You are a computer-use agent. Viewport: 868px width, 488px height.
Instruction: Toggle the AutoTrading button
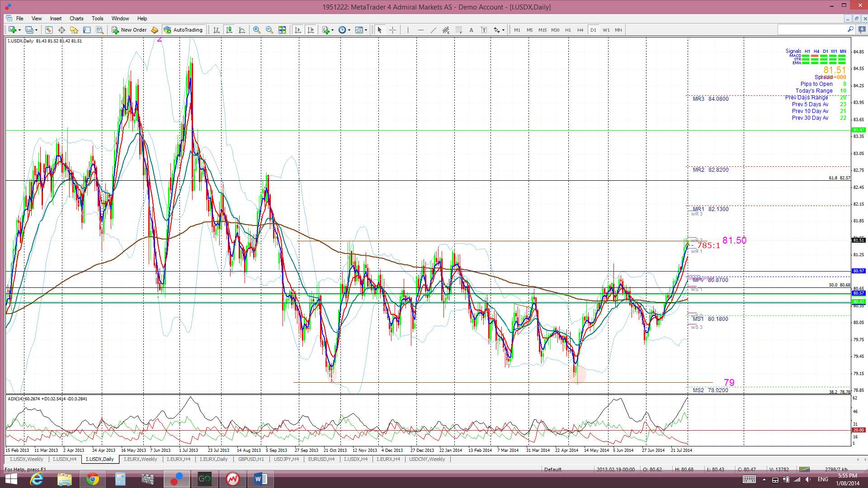pyautogui.click(x=183, y=30)
